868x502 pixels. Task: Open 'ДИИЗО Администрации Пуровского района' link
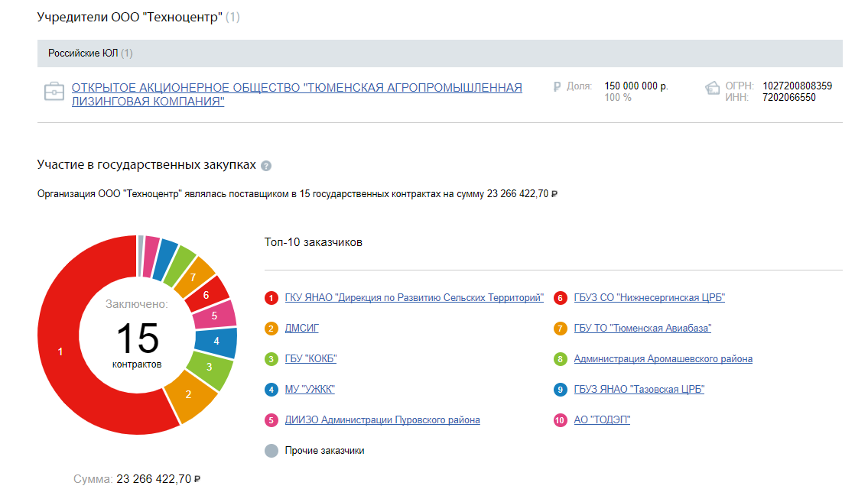pos(382,420)
